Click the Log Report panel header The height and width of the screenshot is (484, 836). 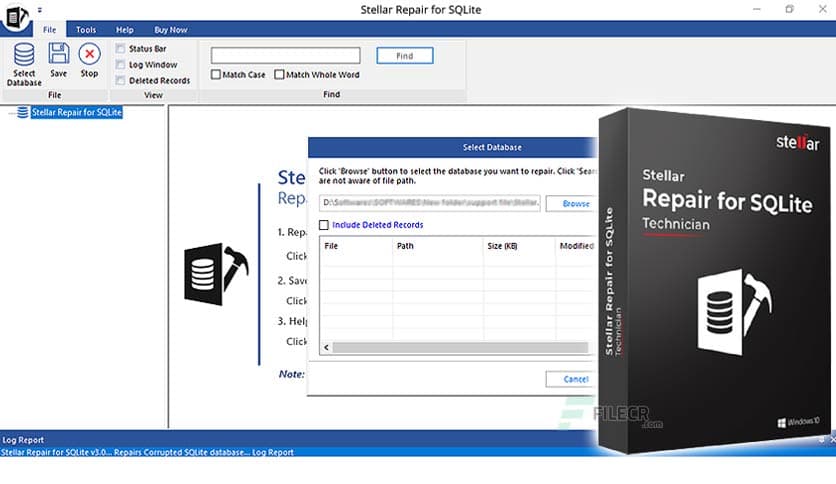299,440
